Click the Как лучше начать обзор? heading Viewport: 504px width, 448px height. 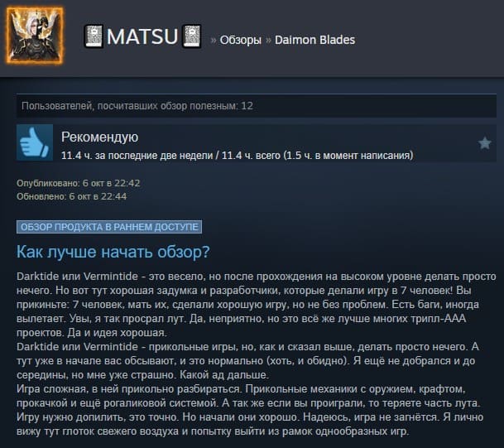point(113,252)
